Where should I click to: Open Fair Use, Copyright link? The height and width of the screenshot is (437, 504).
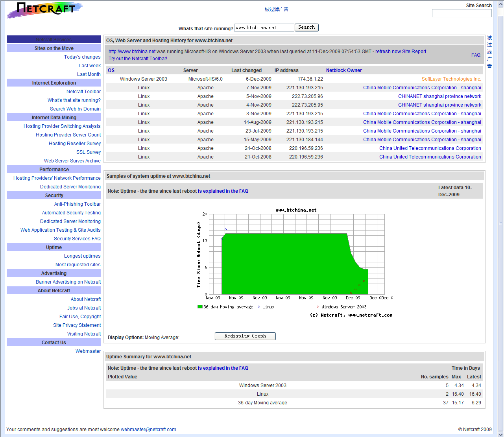(x=80, y=317)
